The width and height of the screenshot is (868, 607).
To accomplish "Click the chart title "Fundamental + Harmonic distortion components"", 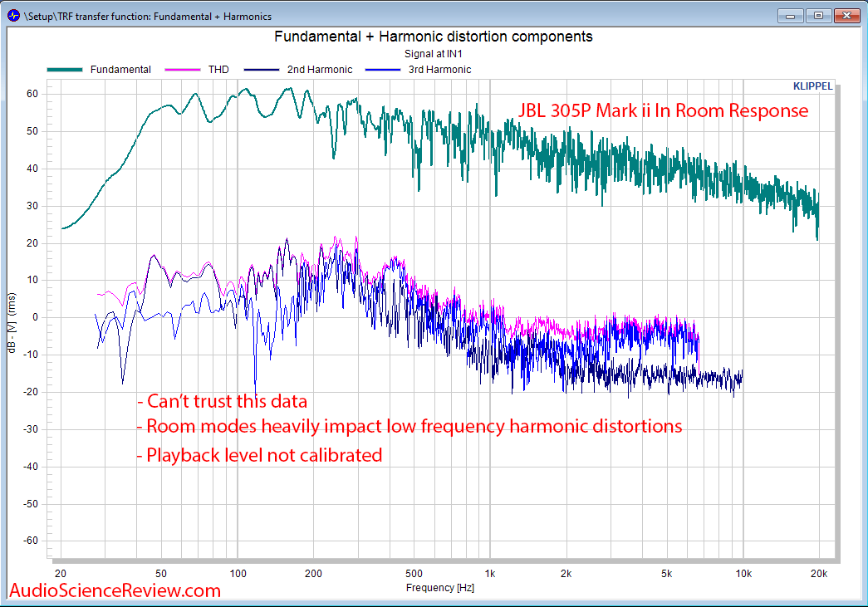I will [x=434, y=37].
